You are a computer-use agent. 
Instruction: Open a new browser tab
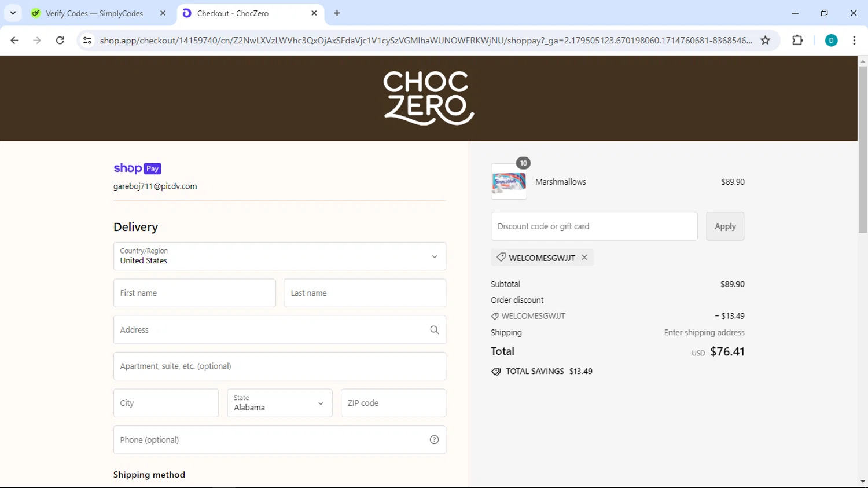click(337, 13)
